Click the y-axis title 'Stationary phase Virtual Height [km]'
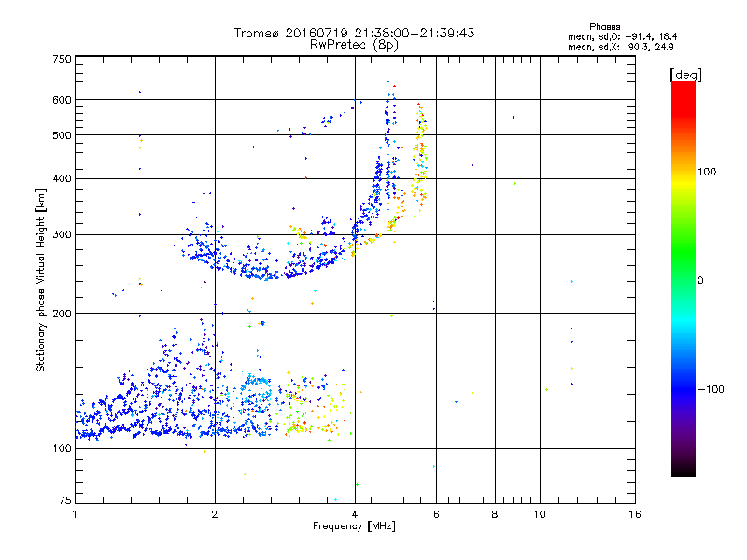The width and height of the screenshot is (747, 560). click(40, 280)
